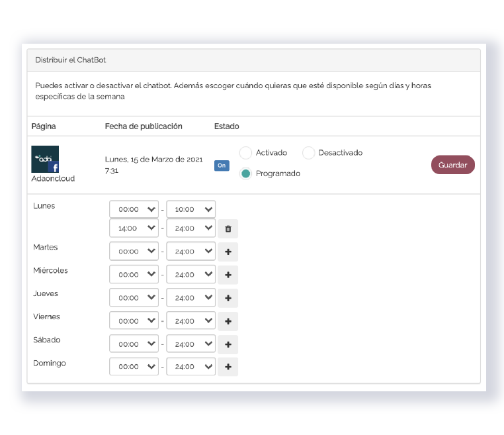Open Lunes 14:00 start time dropdown
The width and height of the screenshot is (504, 435).
click(x=134, y=228)
